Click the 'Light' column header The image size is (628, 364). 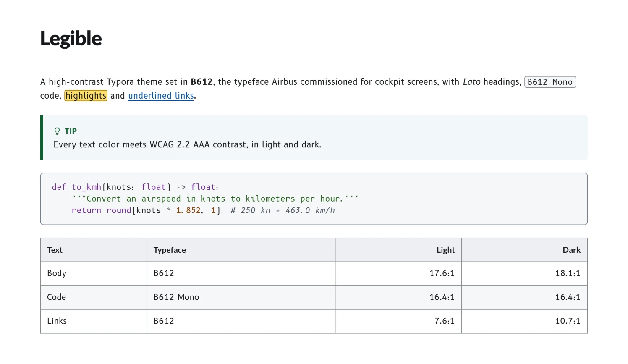tap(399, 250)
